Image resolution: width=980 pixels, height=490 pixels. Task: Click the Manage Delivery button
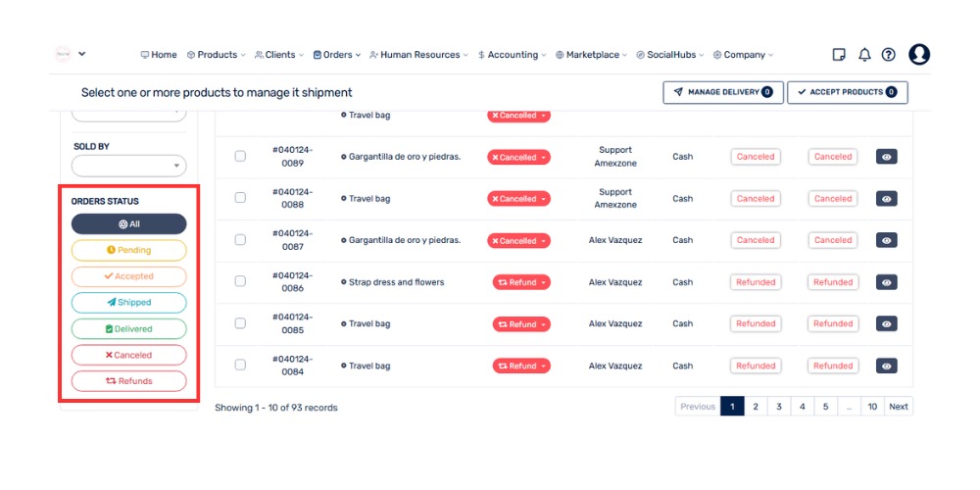(722, 92)
